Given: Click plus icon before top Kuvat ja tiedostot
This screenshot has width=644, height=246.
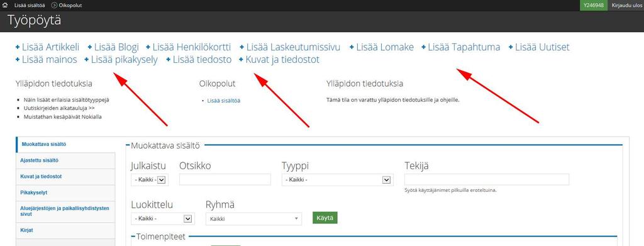Looking at the screenshot, I should [x=241, y=60].
